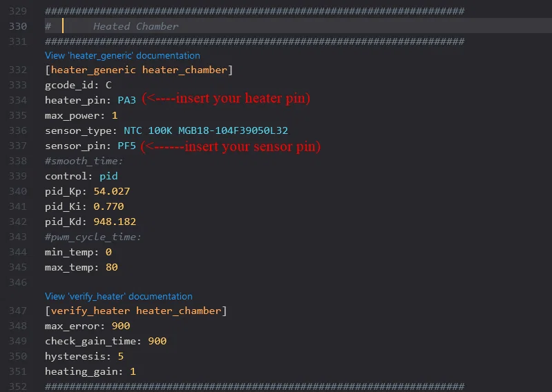Click line number 332 in the gutter

point(18,70)
